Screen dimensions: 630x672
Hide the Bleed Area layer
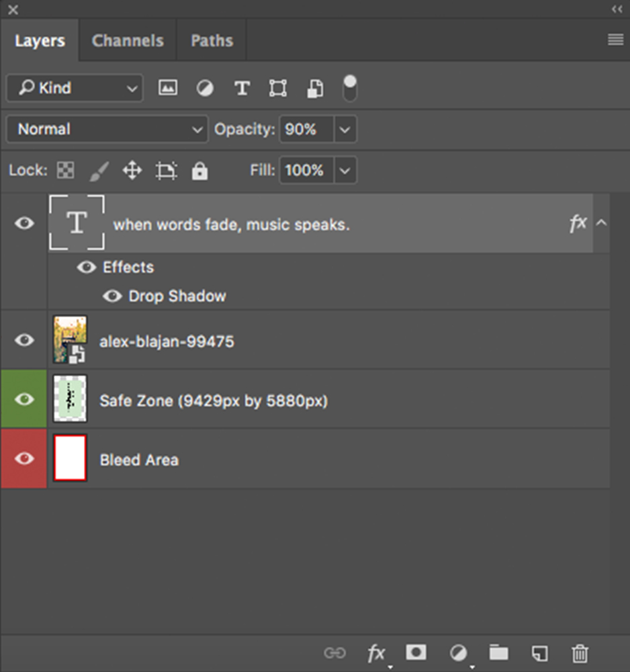pyautogui.click(x=24, y=459)
